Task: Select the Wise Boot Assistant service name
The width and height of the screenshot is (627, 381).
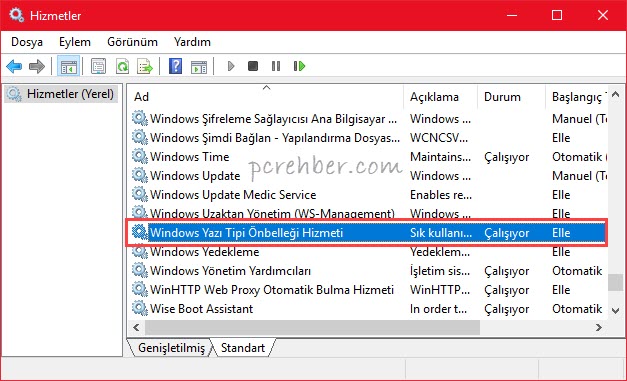Action: coord(202,309)
